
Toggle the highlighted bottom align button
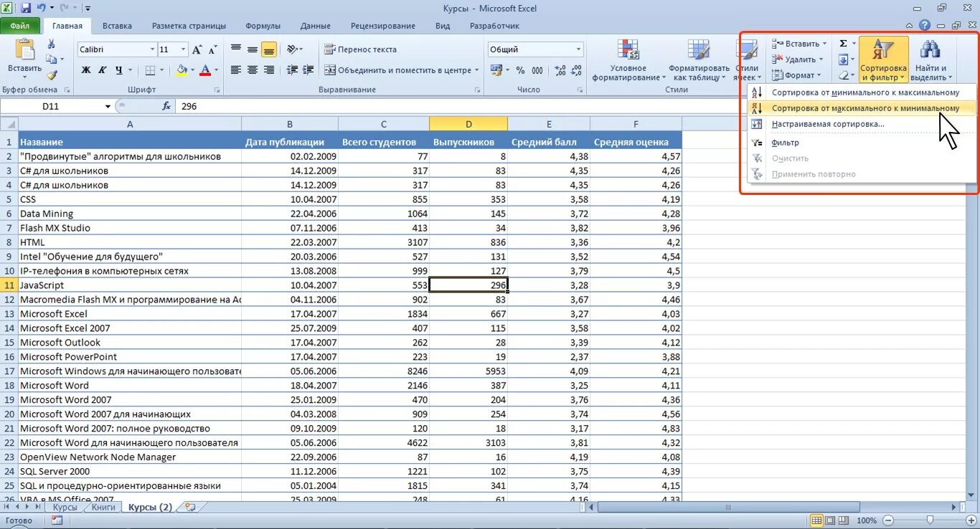(269, 49)
